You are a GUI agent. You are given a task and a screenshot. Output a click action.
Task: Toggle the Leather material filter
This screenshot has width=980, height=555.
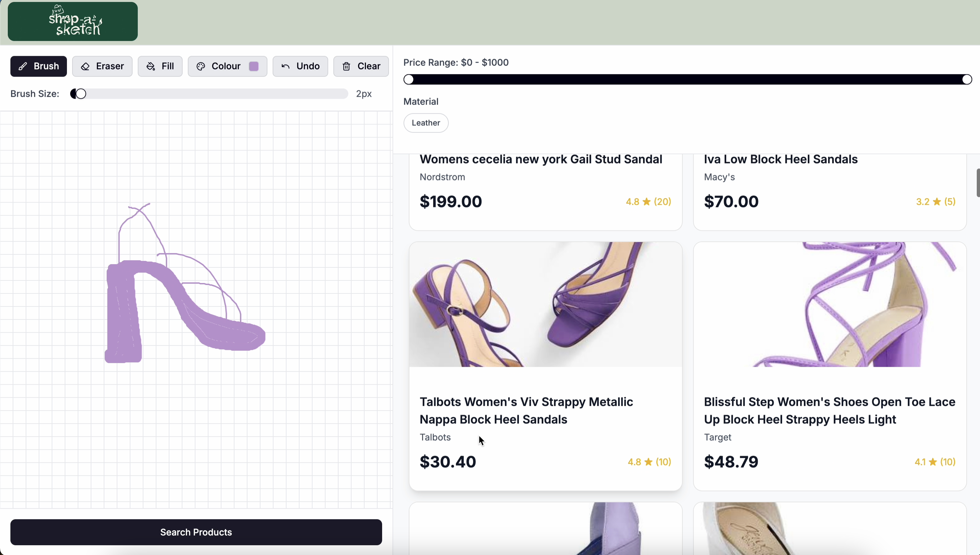pyautogui.click(x=426, y=123)
